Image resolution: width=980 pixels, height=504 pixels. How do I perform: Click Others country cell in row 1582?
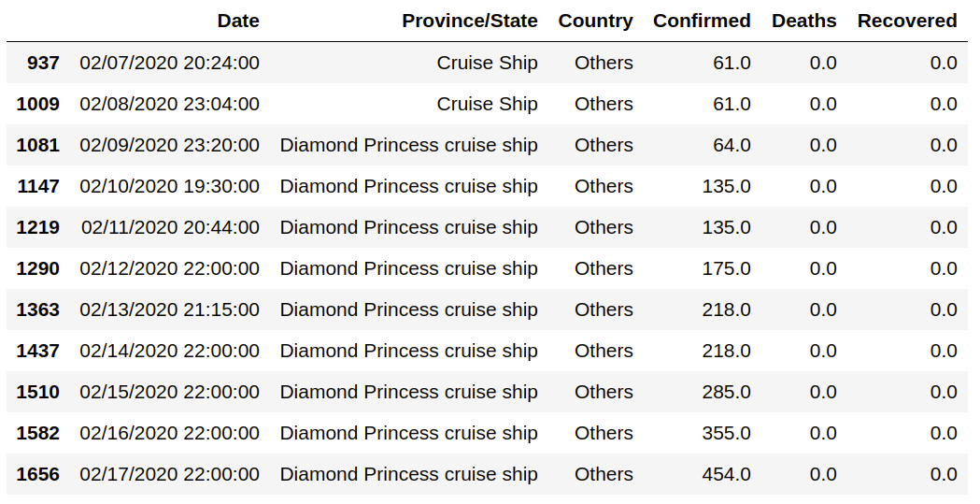point(604,433)
